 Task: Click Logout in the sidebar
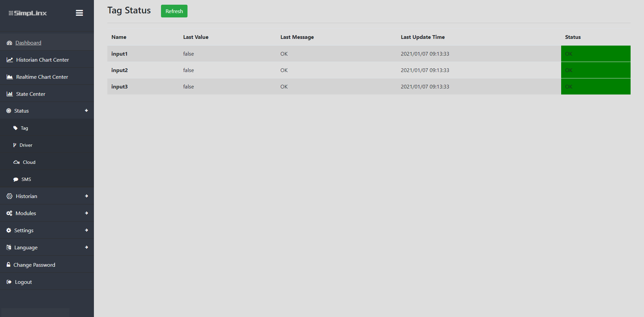coord(23,282)
